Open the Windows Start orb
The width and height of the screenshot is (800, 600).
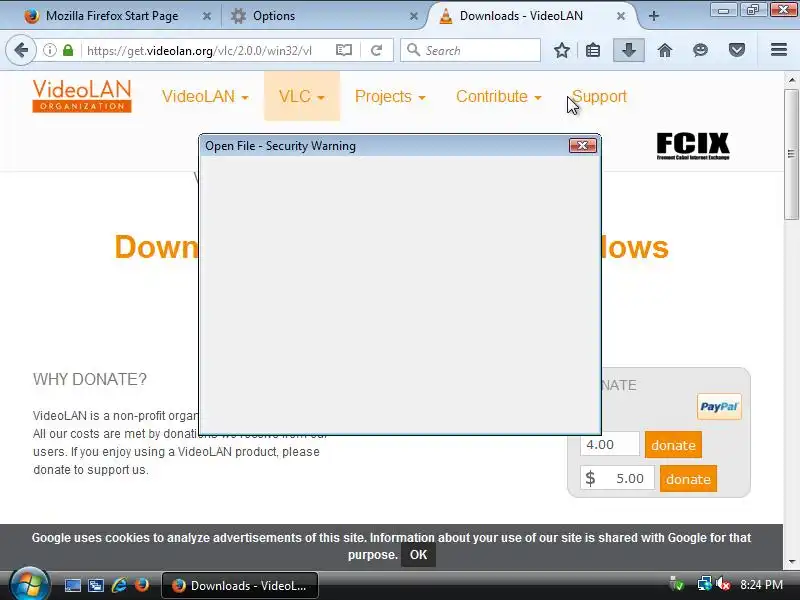tap(29, 585)
